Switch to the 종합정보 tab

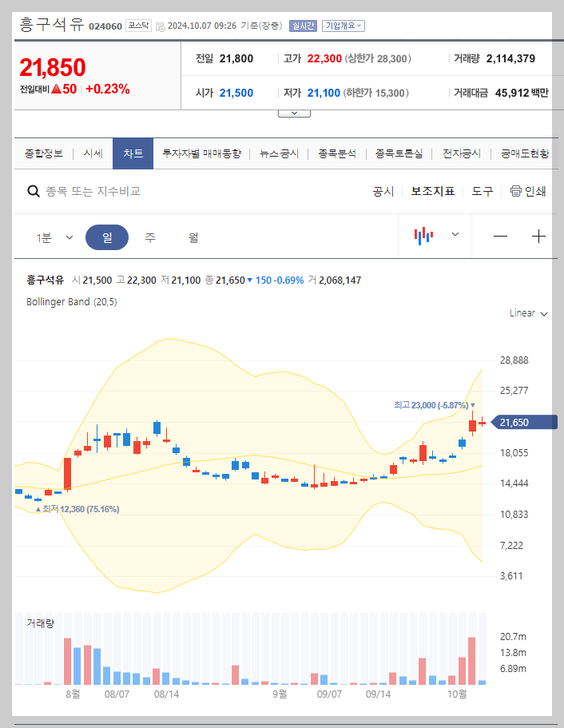(x=43, y=153)
